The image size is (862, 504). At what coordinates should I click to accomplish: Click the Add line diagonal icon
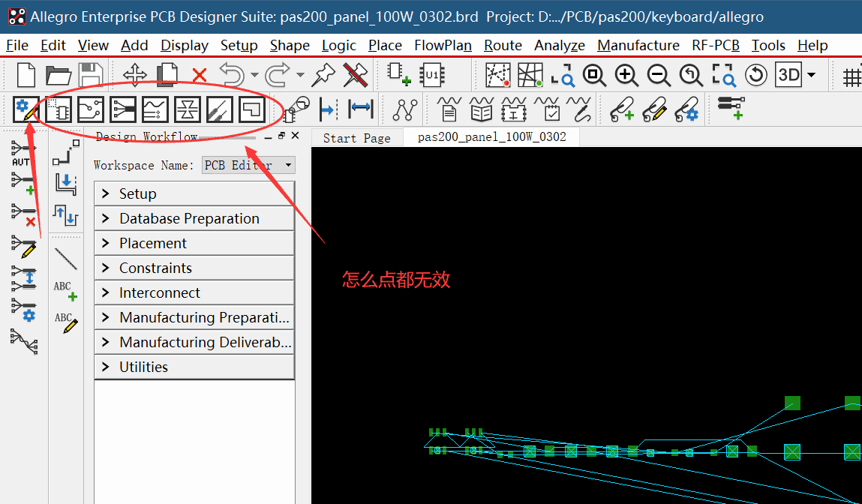(66, 259)
